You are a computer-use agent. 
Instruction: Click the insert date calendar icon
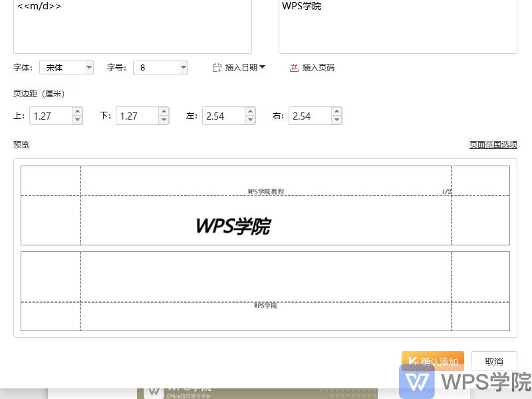215,67
